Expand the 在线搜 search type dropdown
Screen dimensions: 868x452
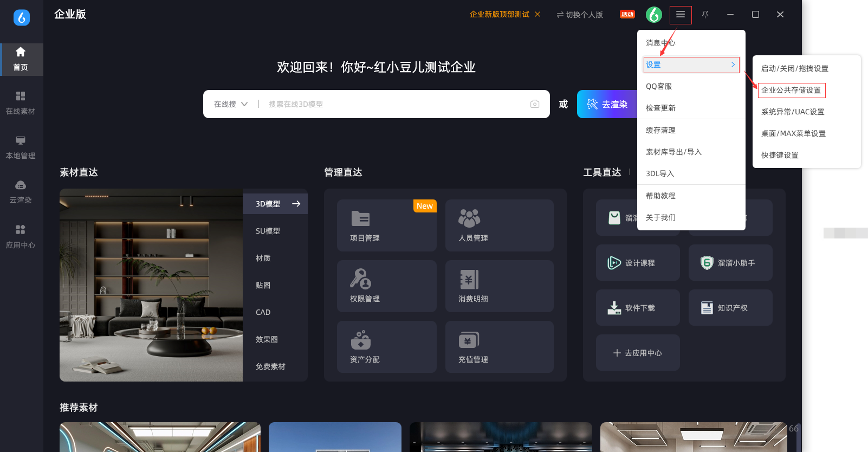230,104
